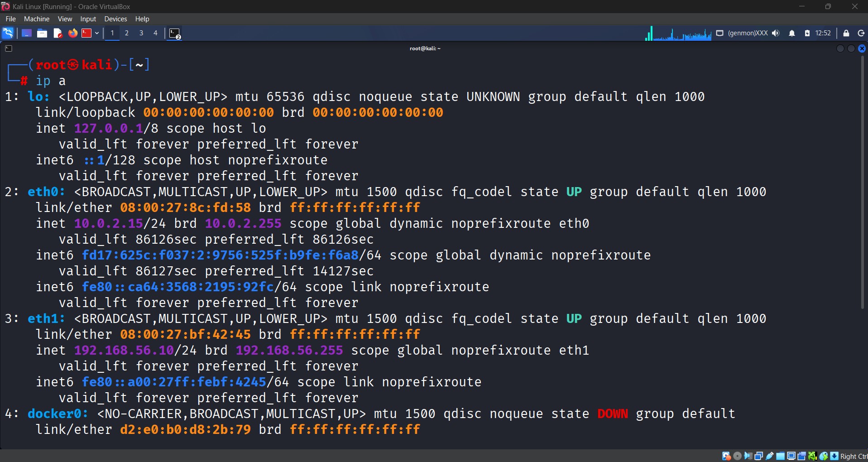Click the audio status icon in VirtualBox bar
This screenshot has height=462, width=868.
pyautogui.click(x=748, y=456)
